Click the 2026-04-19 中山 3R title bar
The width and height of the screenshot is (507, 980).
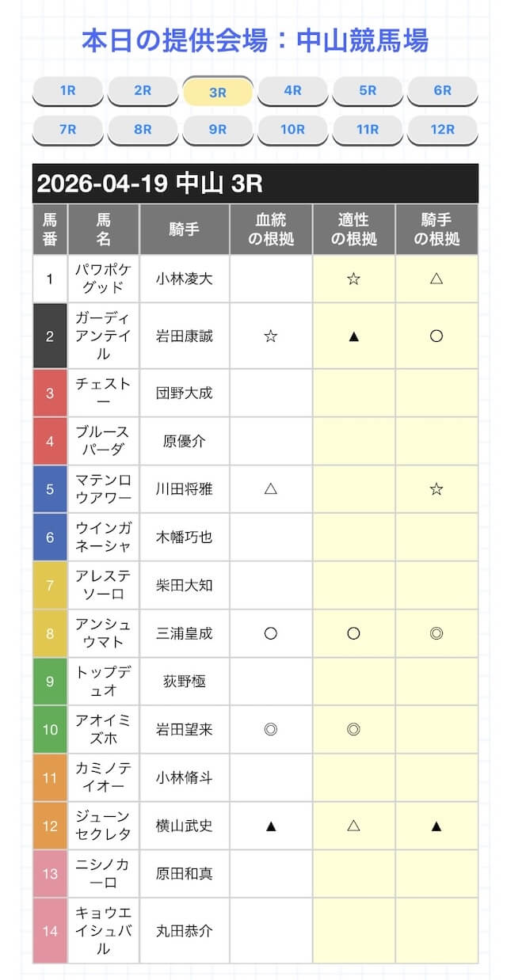pos(255,184)
